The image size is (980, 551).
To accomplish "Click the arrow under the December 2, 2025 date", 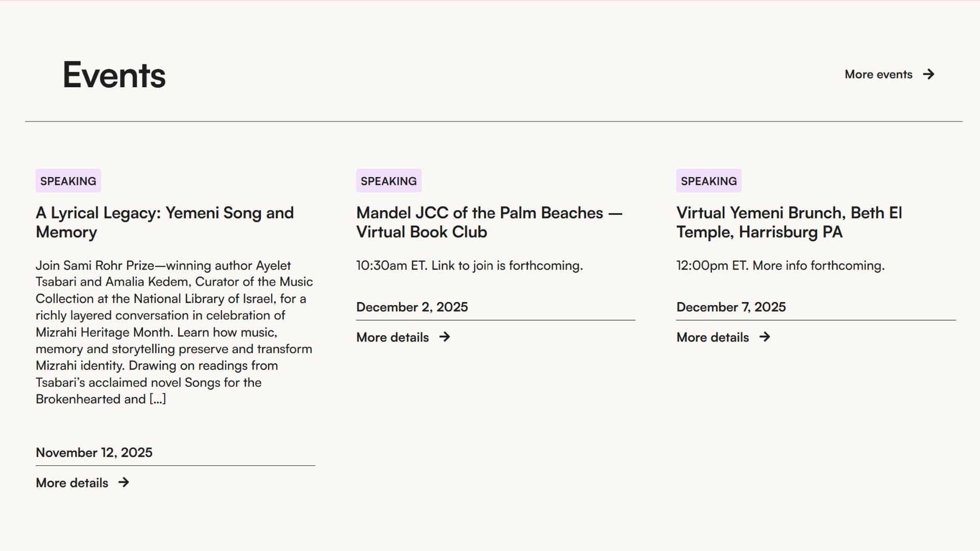I will tap(445, 337).
